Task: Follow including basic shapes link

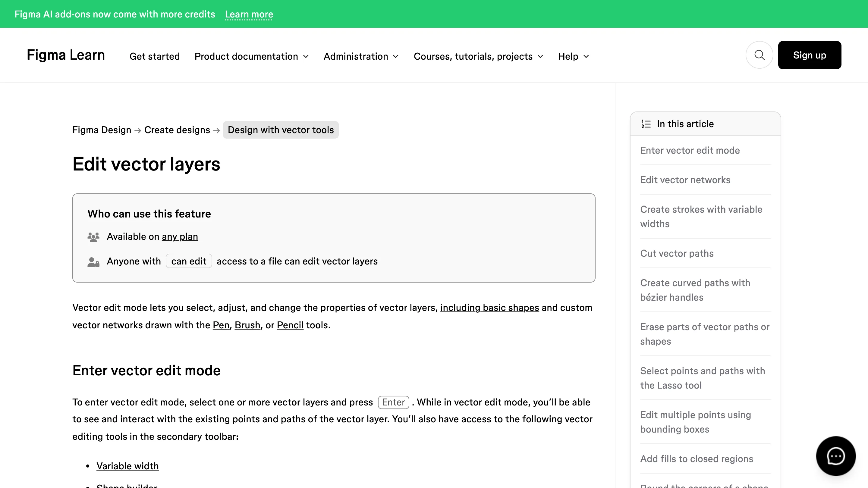Action: tap(489, 308)
